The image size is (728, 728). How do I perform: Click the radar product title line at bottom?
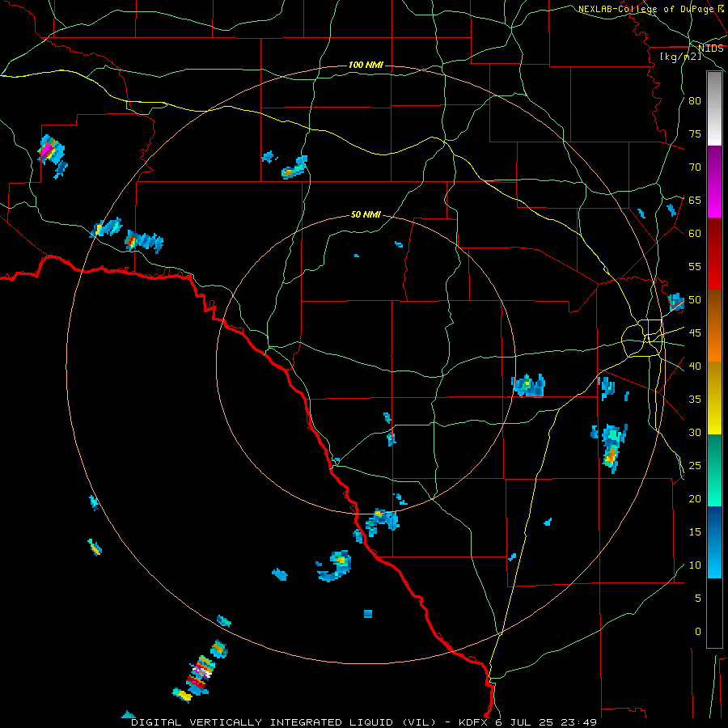(363, 722)
